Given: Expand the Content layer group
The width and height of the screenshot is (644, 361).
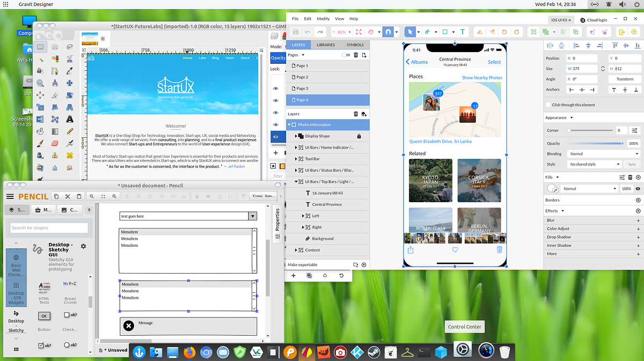Looking at the screenshot, I should 296,250.
